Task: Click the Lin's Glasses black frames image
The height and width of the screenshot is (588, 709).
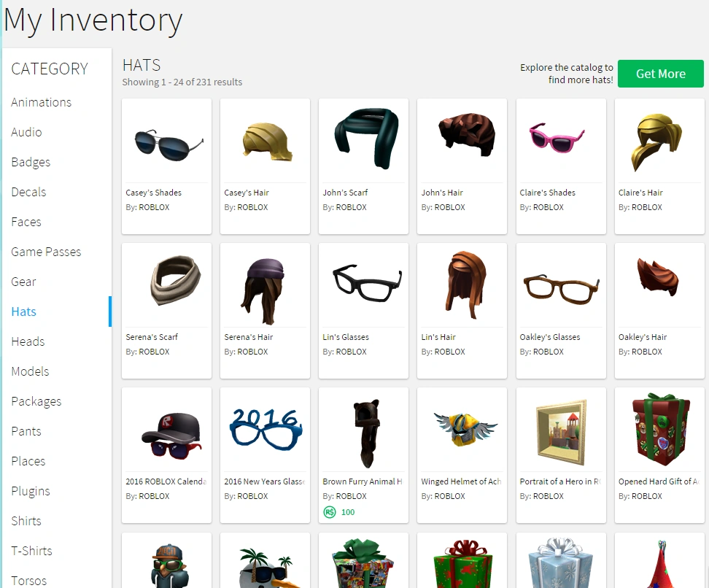Action: 363,283
